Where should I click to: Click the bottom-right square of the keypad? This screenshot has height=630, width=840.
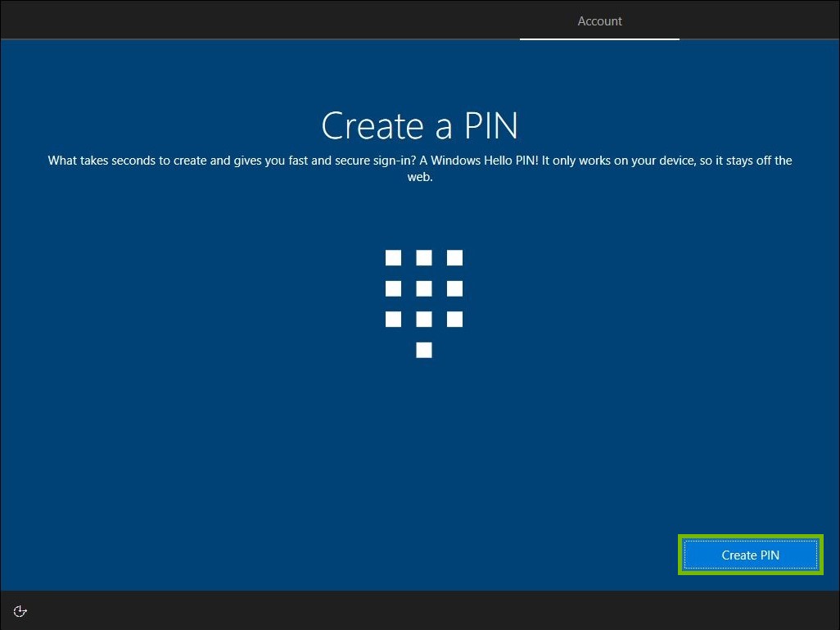454,319
